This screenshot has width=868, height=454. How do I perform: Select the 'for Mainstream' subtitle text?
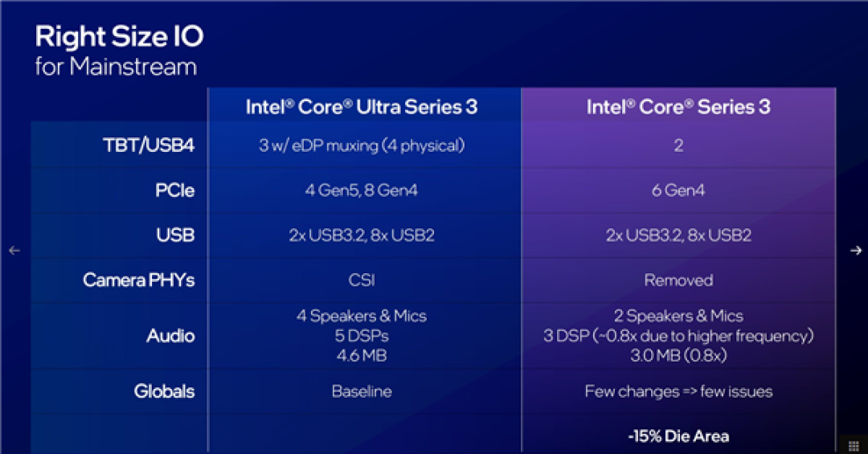pos(116,67)
